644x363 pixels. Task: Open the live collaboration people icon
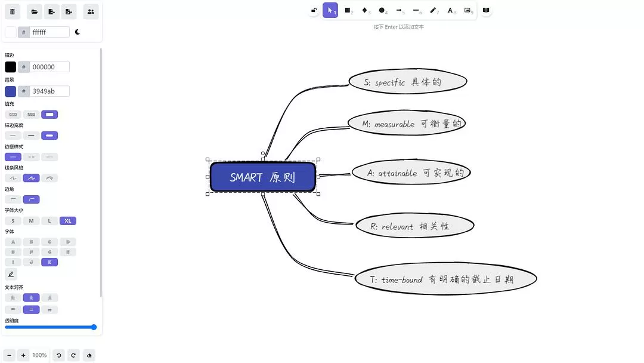tap(91, 12)
